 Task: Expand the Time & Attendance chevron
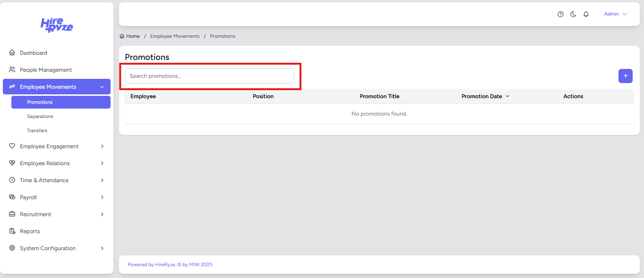(x=102, y=180)
